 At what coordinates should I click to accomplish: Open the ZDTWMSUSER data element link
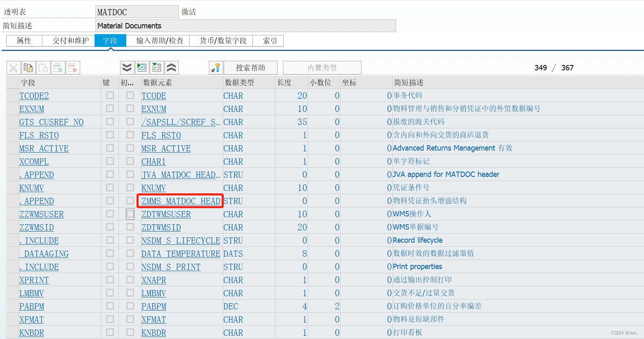[166, 214]
